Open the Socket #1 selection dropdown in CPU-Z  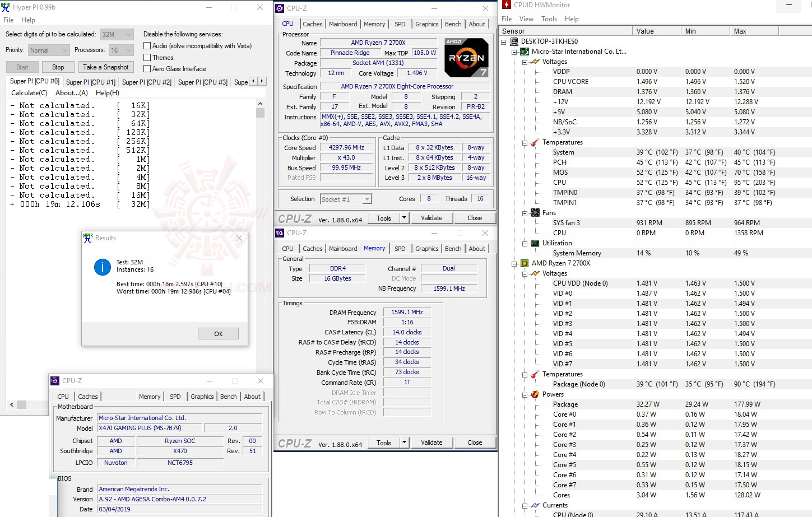(366, 199)
